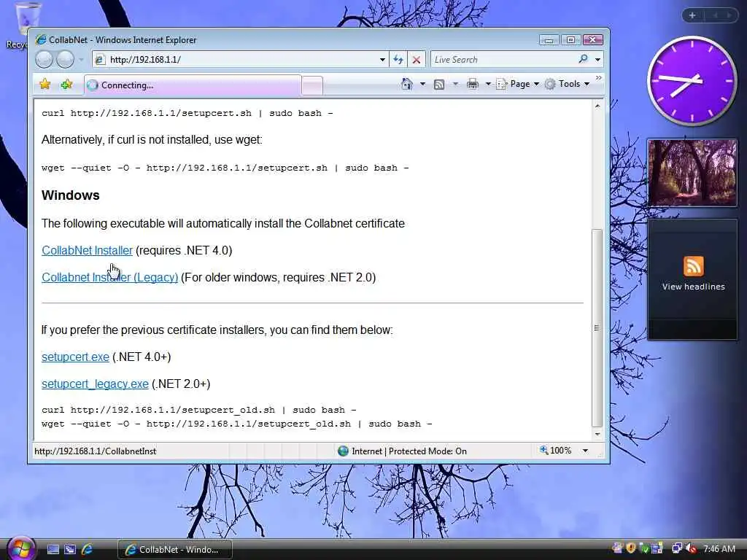Click the Print toolbar icon

pyautogui.click(x=473, y=85)
